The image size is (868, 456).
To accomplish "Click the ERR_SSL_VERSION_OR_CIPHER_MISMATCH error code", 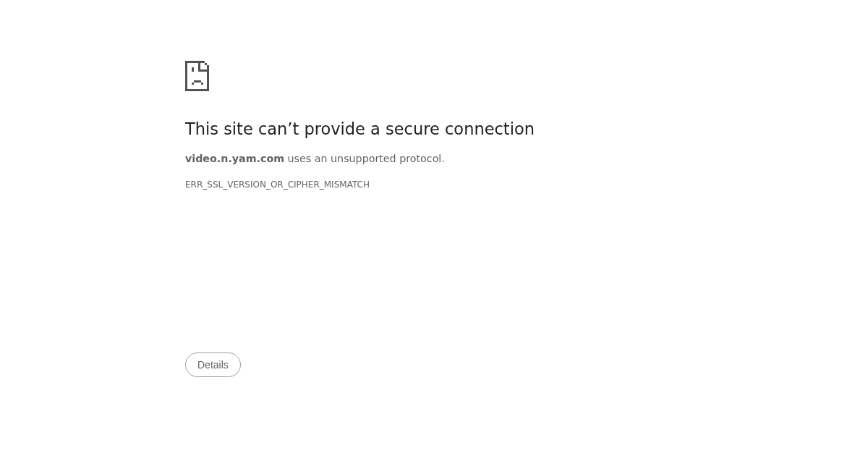I will (277, 185).
